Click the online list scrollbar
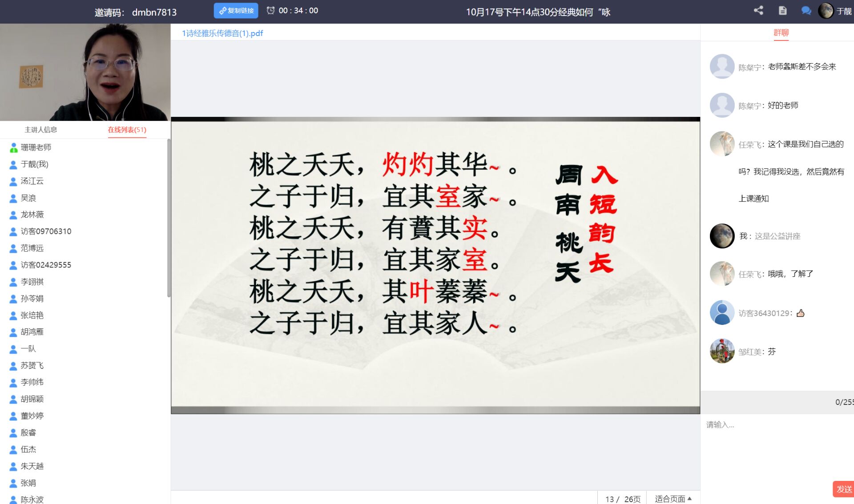The height and width of the screenshot is (504, 854). click(169, 218)
